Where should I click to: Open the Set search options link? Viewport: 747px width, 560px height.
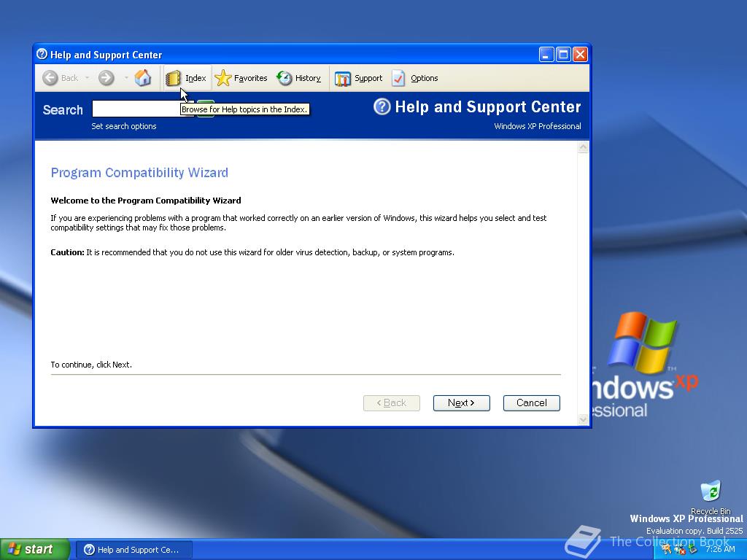[124, 126]
